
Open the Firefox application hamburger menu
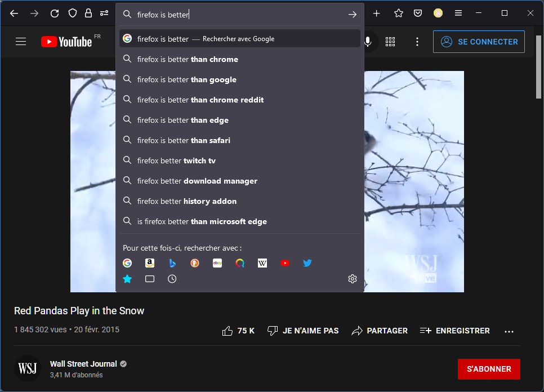point(458,14)
